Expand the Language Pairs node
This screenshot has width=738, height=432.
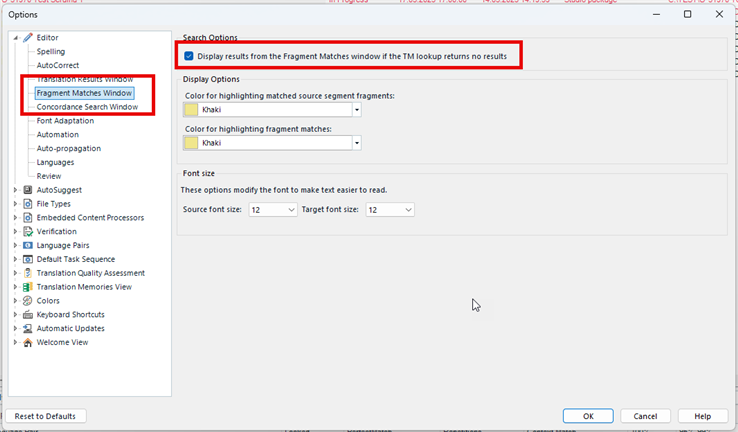(16, 245)
